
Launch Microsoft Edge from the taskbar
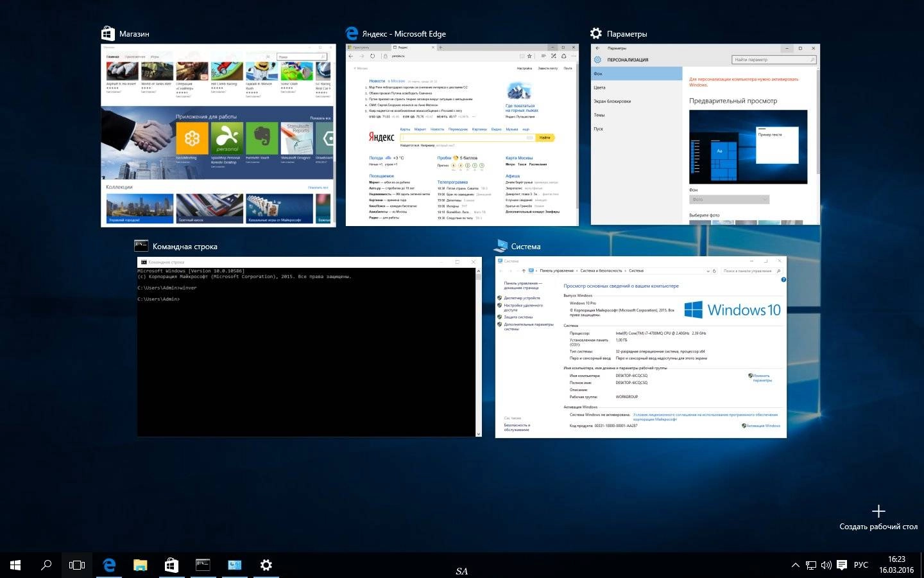coord(109,565)
